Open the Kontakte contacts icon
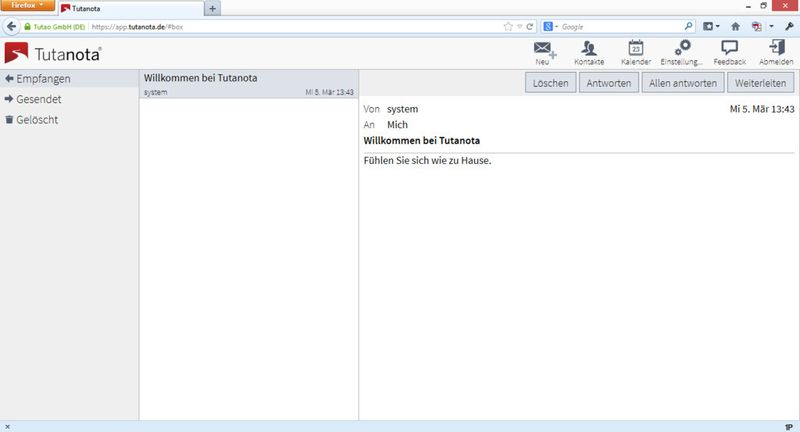 coord(589,53)
